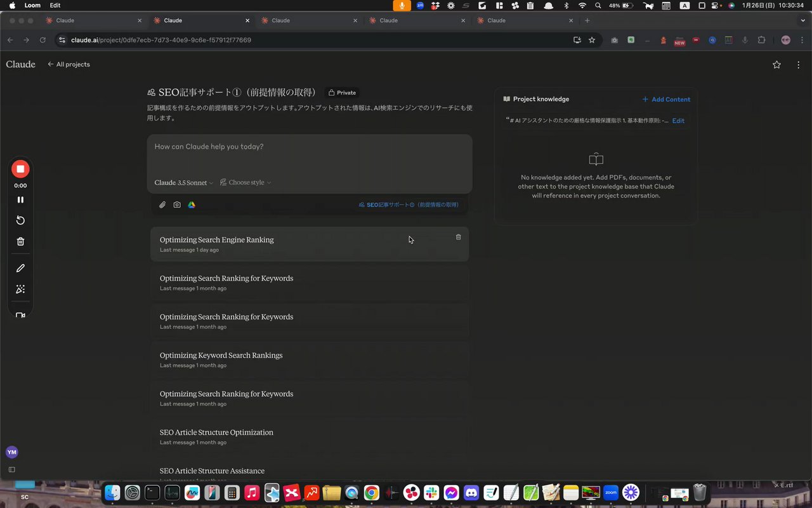Viewport: 812px width, 508px height.
Task: Toggle the sidebar panel icon at bottom left
Action: coord(11,470)
